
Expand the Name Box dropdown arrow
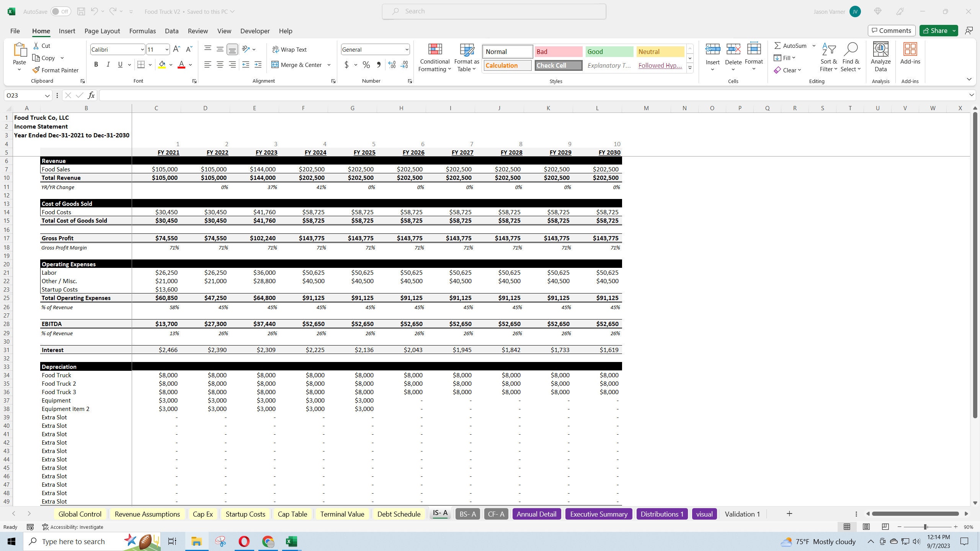[47, 95]
